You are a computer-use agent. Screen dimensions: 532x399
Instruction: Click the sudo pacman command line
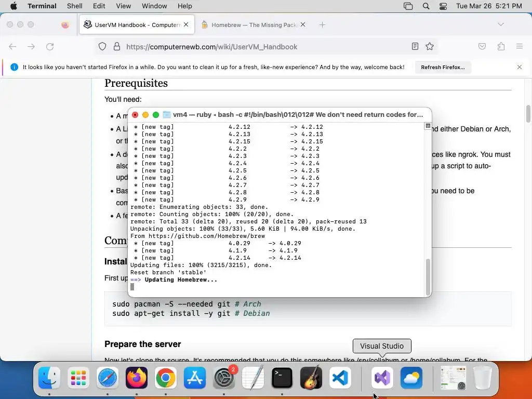click(187, 304)
